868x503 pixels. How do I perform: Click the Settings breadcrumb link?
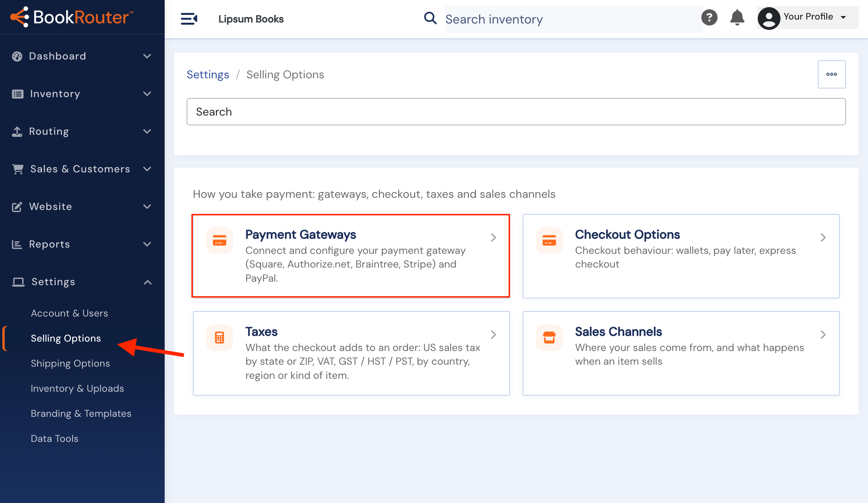[x=208, y=74]
